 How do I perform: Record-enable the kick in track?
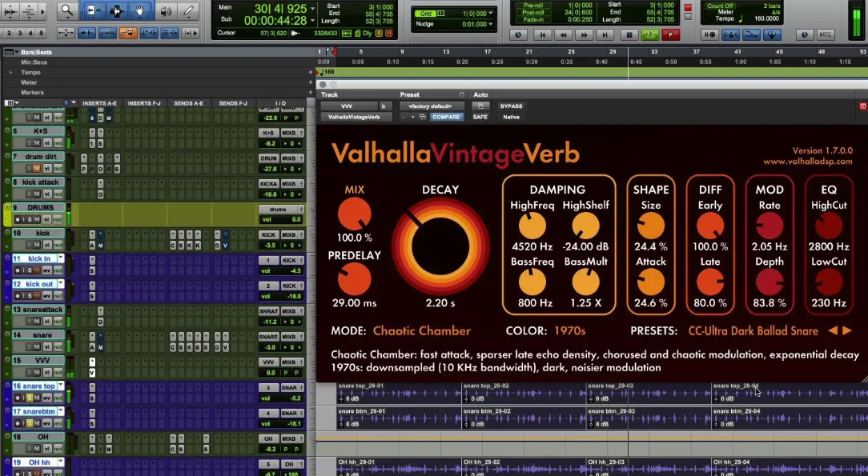pos(18,270)
